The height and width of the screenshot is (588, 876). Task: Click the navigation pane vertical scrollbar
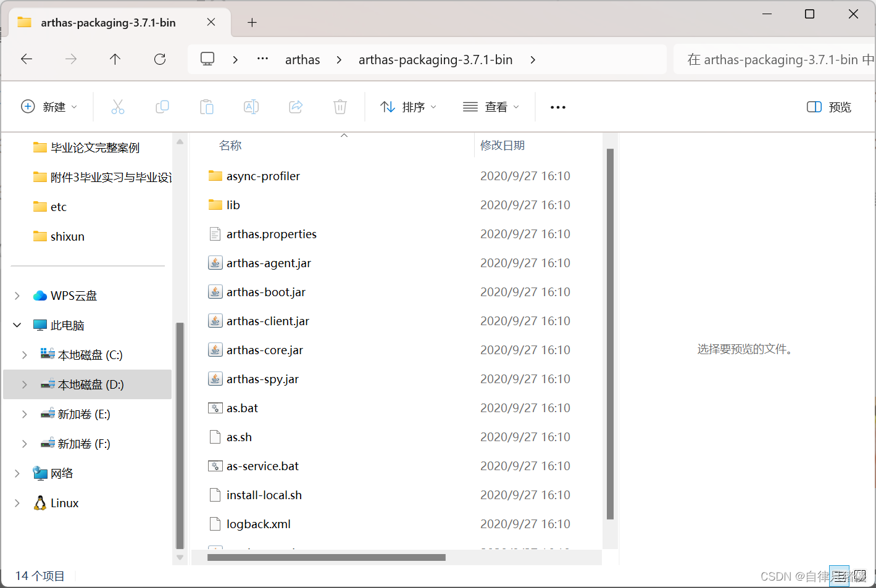pyautogui.click(x=180, y=435)
